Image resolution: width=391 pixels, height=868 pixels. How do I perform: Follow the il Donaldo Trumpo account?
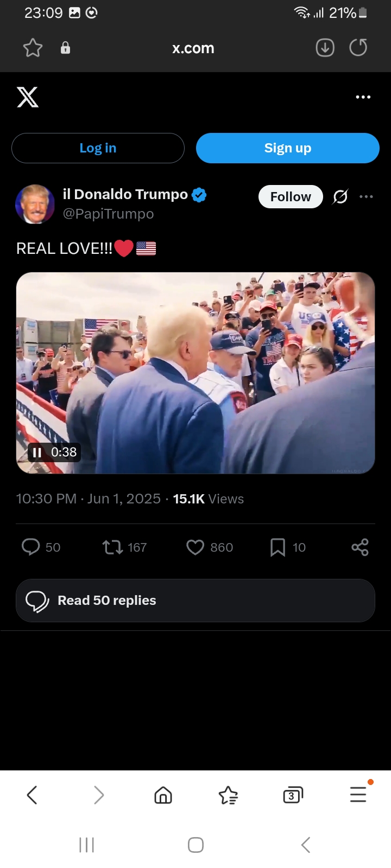pos(291,196)
